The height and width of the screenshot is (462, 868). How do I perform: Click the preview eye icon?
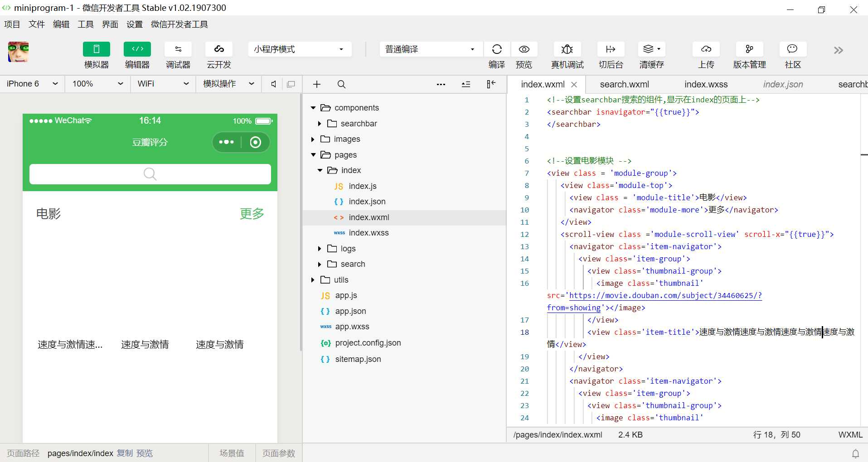[524, 49]
